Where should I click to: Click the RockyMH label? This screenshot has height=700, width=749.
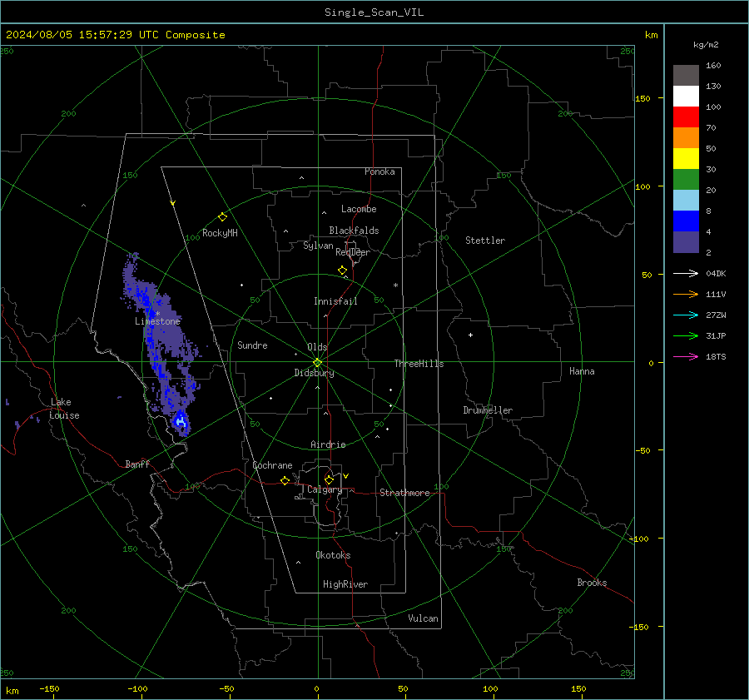220,233
